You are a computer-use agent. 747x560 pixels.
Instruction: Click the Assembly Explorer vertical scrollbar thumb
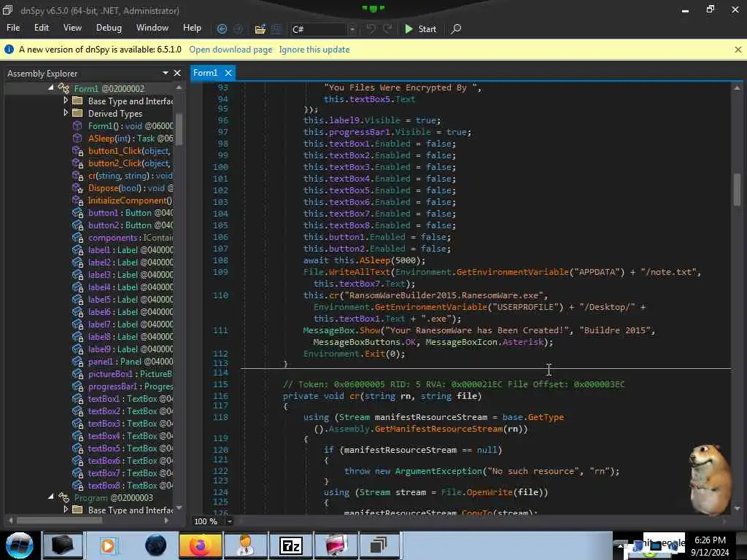tap(179, 128)
